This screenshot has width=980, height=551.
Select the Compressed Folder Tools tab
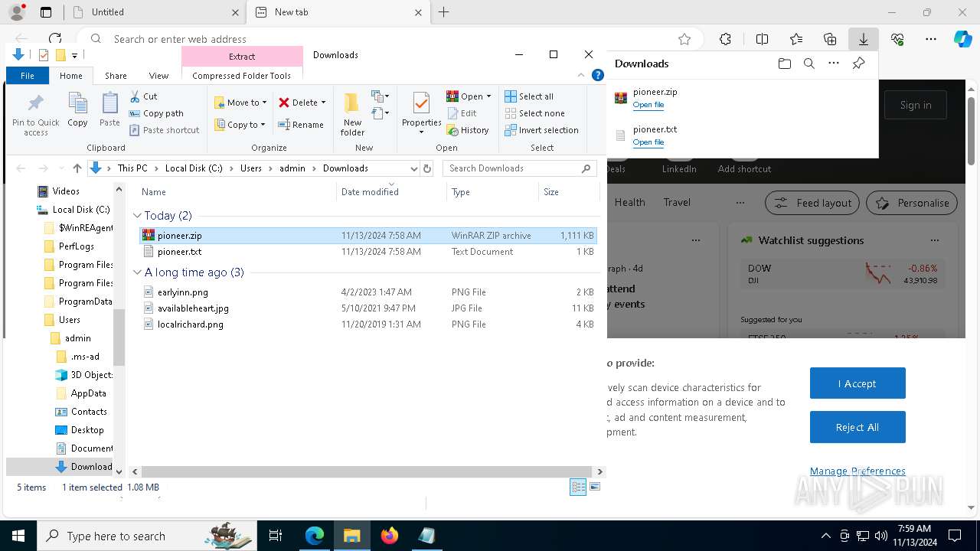click(242, 76)
